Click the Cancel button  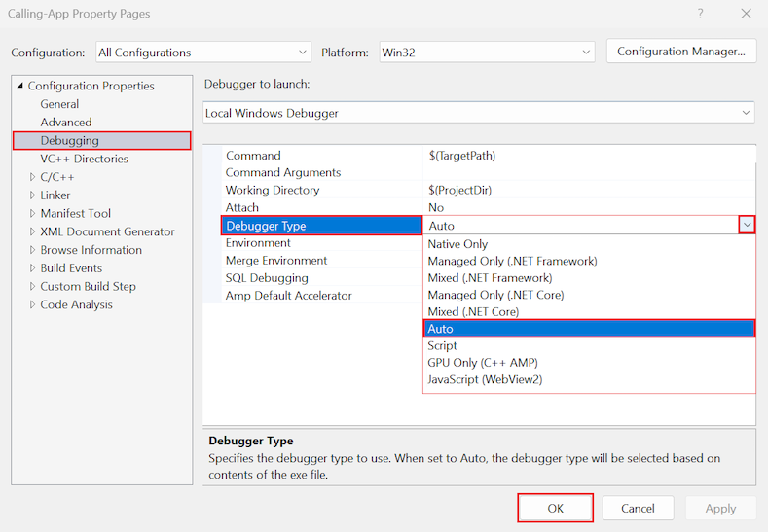pyautogui.click(x=638, y=508)
